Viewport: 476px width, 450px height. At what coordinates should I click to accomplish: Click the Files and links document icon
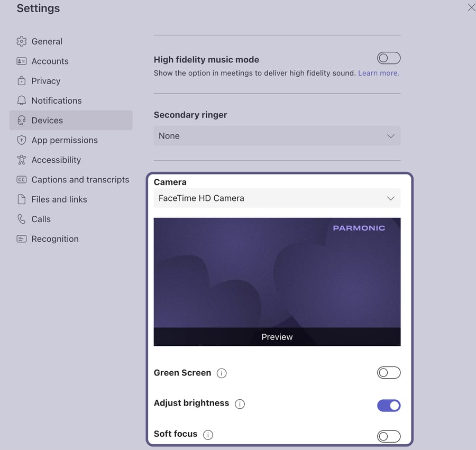click(21, 199)
